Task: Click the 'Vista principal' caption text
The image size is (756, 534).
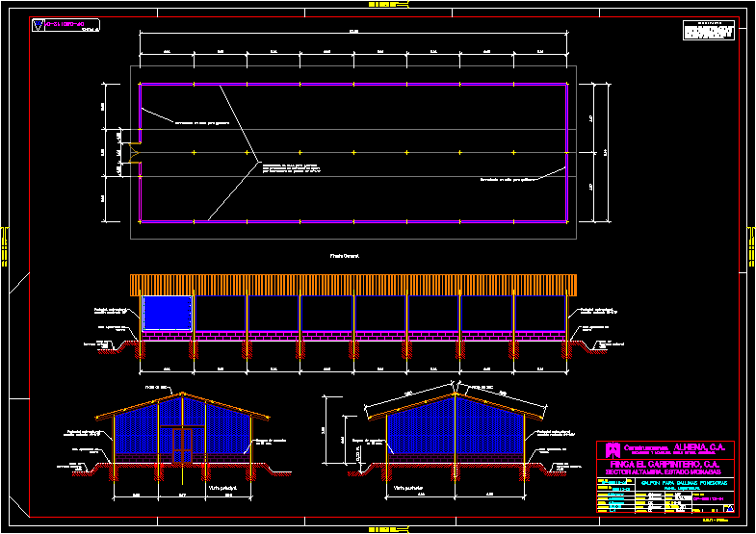Action: tap(222, 488)
